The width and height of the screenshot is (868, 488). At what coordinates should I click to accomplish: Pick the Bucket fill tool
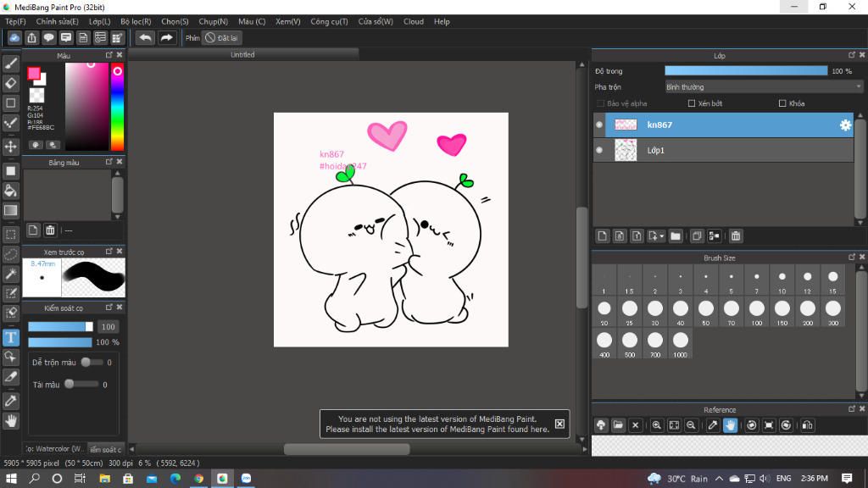click(11, 191)
